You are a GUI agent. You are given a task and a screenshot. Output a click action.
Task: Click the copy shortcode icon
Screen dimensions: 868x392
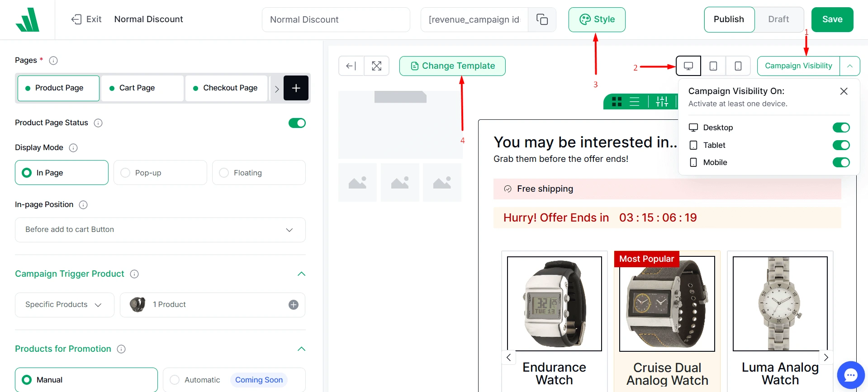[x=542, y=19]
